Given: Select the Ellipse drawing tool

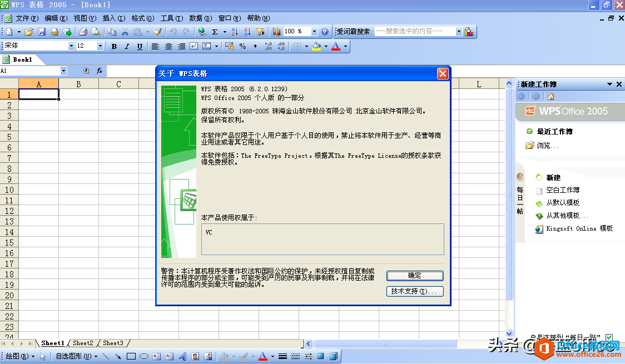Looking at the screenshot, I should coord(144,356).
